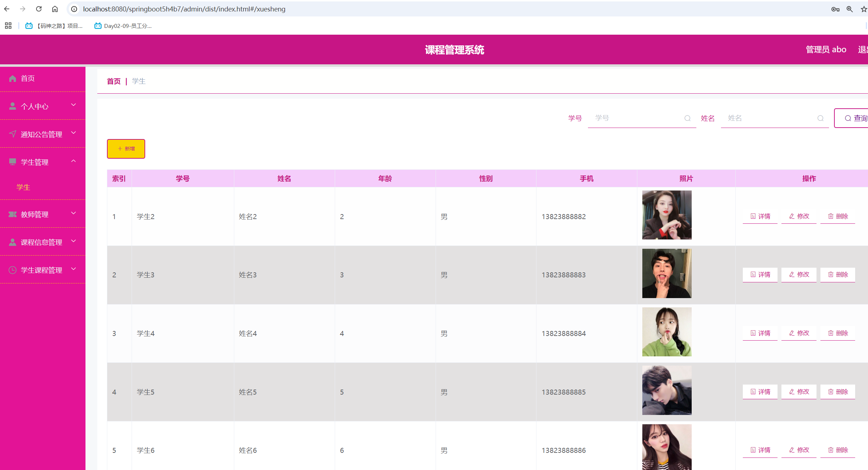Collapse the 学生管理 sidebar menu chevron

pos(74,161)
